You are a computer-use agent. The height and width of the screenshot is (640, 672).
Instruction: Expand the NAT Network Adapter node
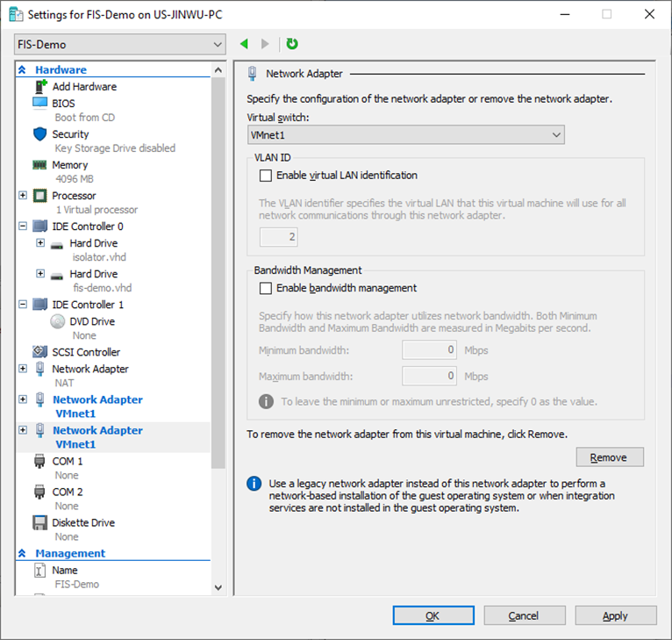[23, 369]
